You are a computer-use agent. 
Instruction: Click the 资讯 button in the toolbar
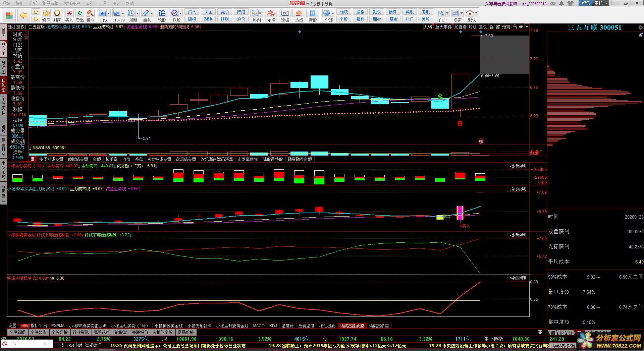coord(192,12)
